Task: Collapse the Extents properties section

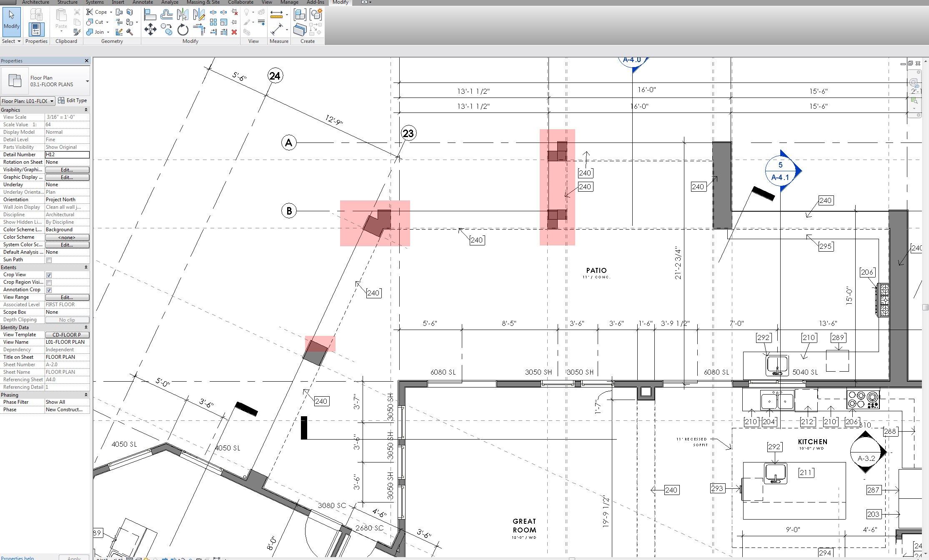Action: [86, 267]
